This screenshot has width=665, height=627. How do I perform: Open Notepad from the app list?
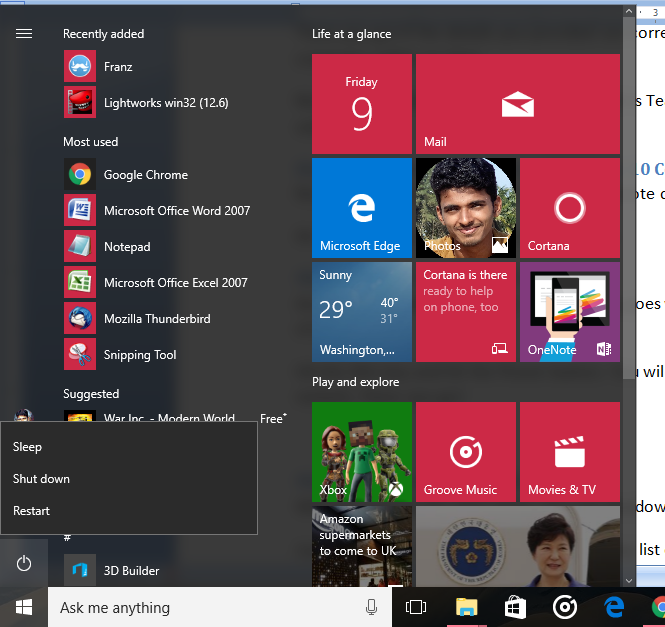tap(176, 247)
